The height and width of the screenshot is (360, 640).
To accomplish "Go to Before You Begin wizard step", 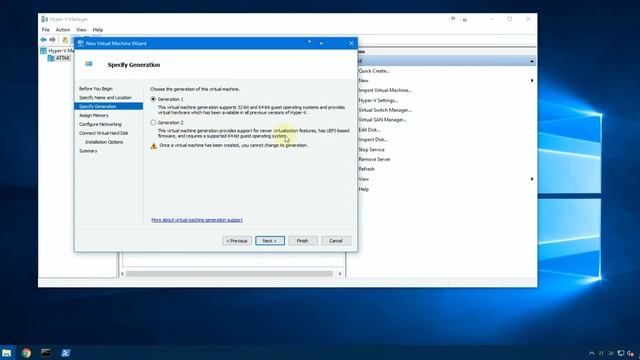I will click(x=96, y=89).
